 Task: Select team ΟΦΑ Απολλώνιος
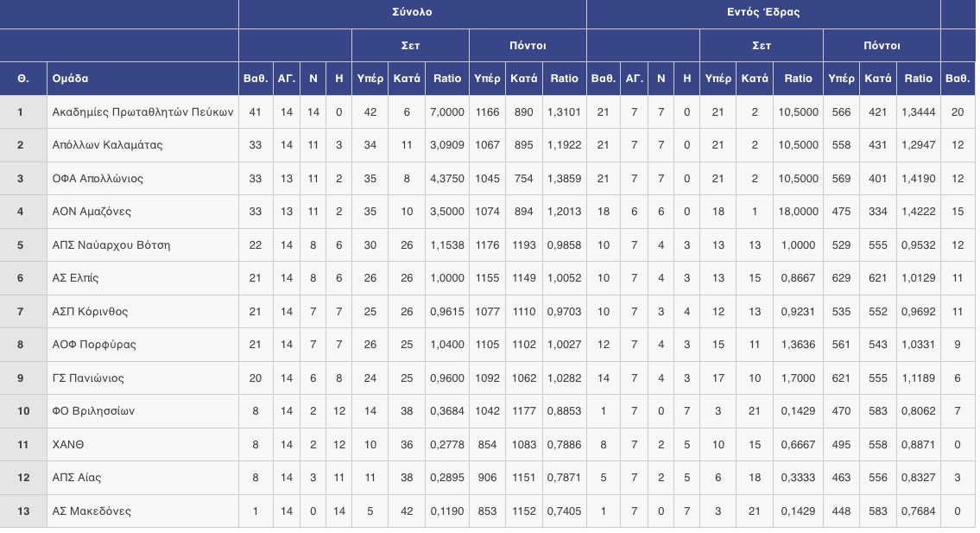coord(98,178)
